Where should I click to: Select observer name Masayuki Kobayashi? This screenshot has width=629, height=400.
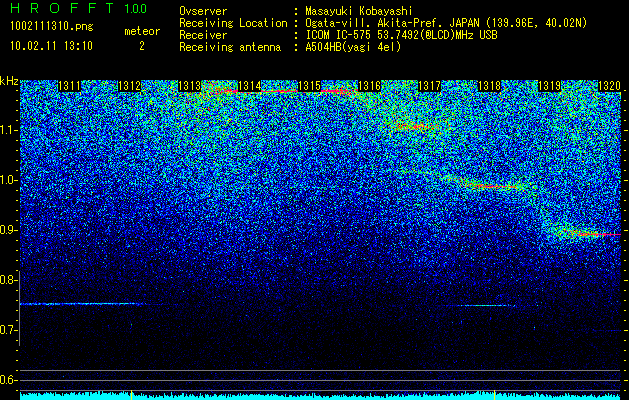tap(359, 11)
